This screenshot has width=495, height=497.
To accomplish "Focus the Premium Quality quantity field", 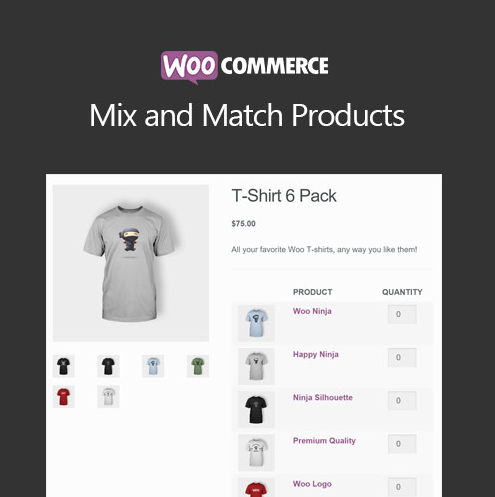I will click(402, 444).
